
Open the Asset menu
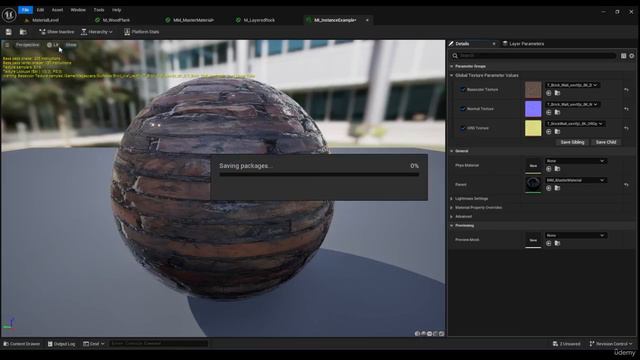(x=57, y=10)
